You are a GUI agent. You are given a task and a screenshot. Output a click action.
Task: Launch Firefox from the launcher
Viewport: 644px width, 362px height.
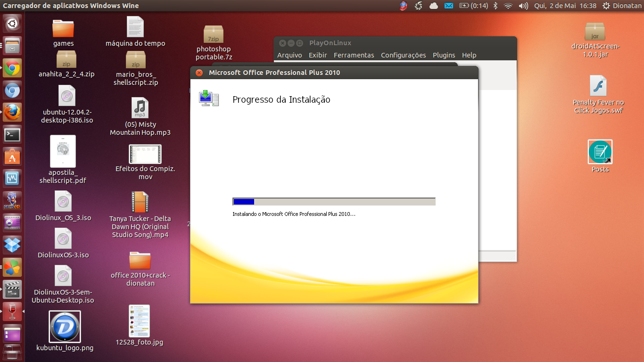12,113
